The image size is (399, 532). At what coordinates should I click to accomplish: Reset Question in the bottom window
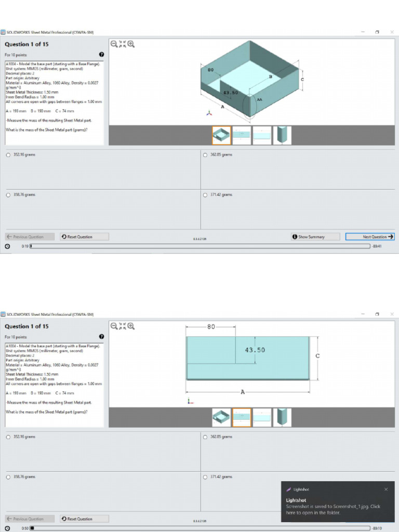(x=85, y=519)
